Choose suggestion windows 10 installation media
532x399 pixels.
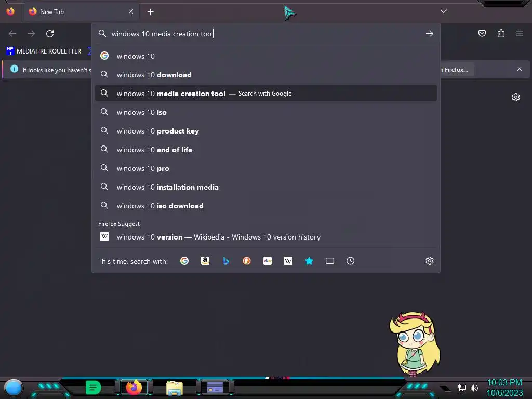(266, 187)
